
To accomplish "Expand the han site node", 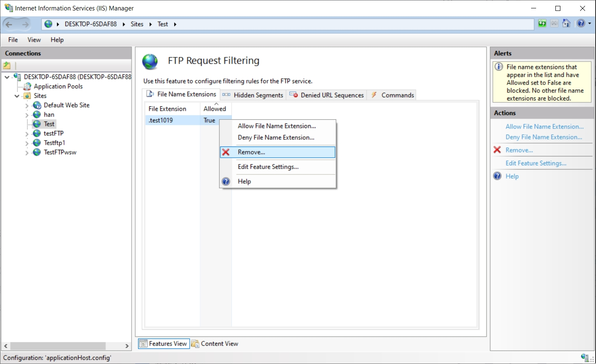I will click(x=27, y=115).
